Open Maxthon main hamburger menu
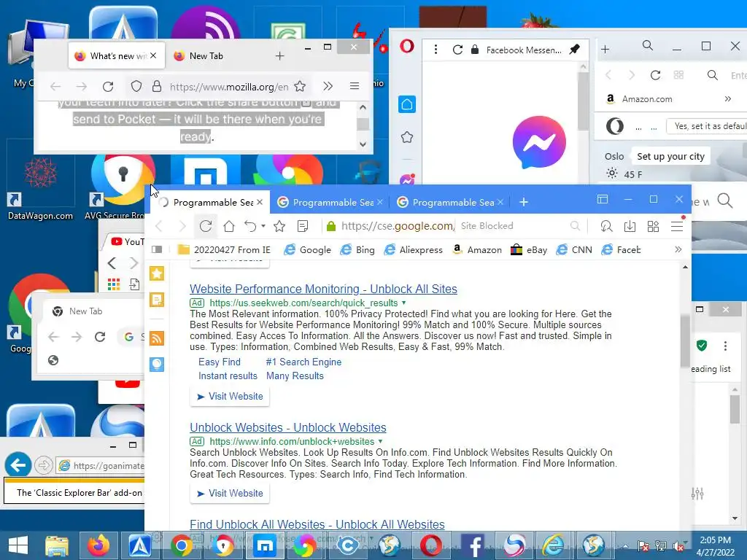The image size is (747, 560). (677, 226)
